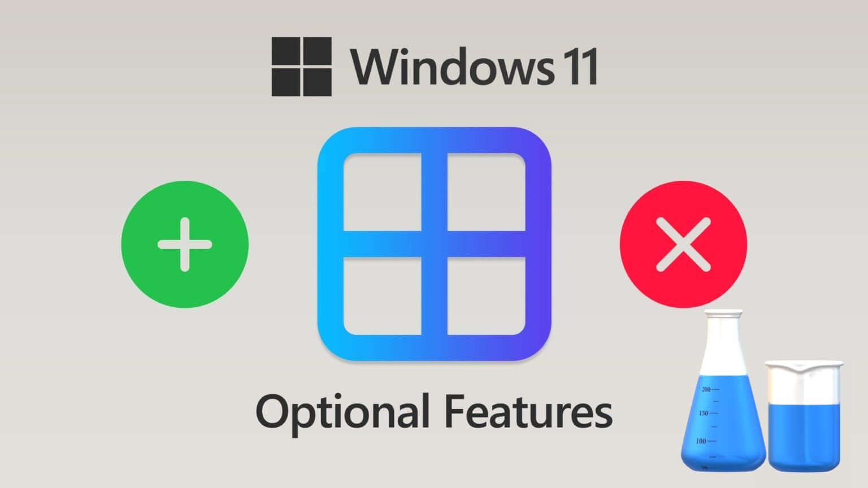The height and width of the screenshot is (488, 868).
Task: Select the beaker with blue liquid
Action: [804, 416]
